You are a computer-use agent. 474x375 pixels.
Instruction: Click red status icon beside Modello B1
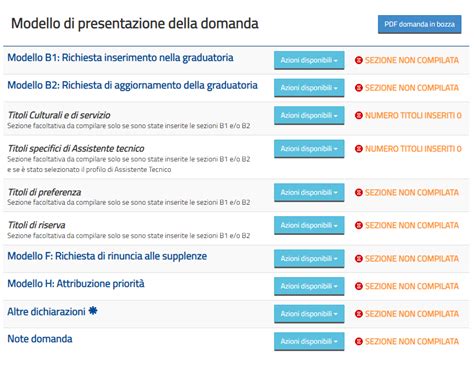[x=359, y=60]
